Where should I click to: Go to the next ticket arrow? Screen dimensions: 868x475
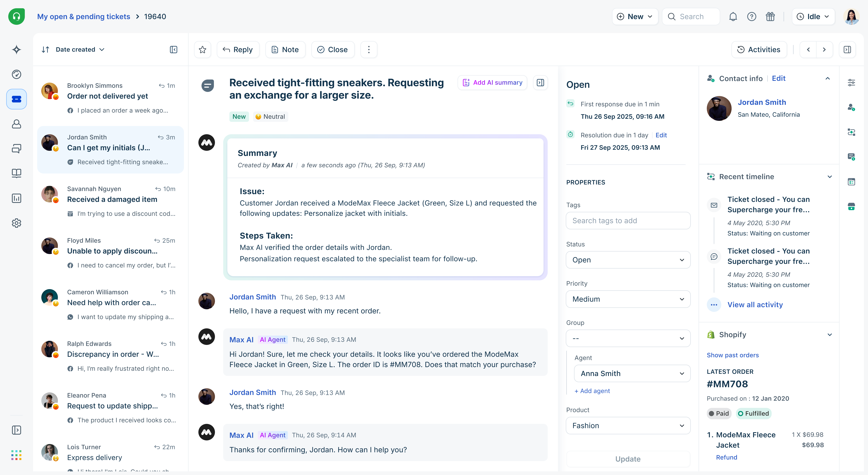click(x=824, y=50)
